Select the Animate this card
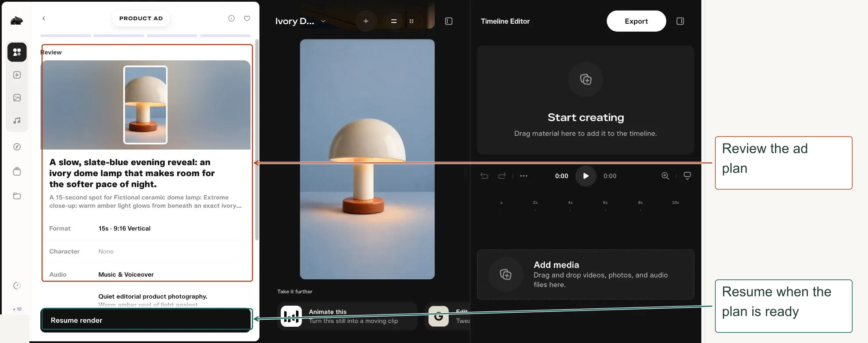The height and width of the screenshot is (343, 868). 347,316
